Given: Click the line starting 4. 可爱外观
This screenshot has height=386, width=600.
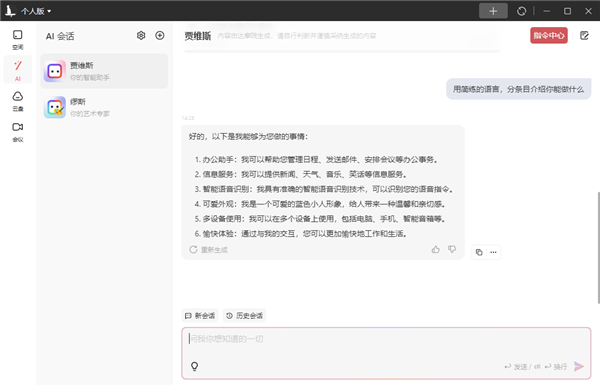Looking at the screenshot, I should click(320, 204).
